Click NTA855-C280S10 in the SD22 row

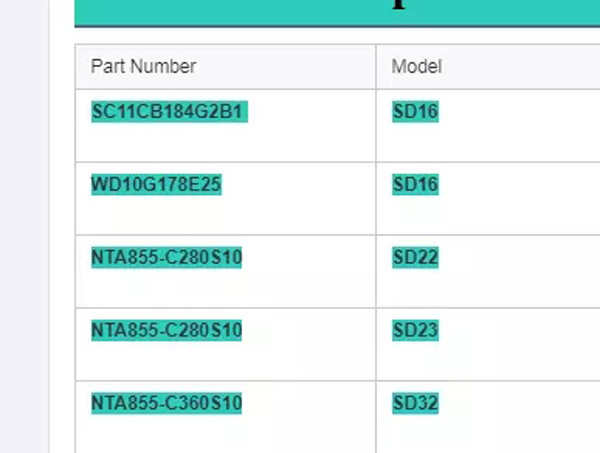pos(166,258)
